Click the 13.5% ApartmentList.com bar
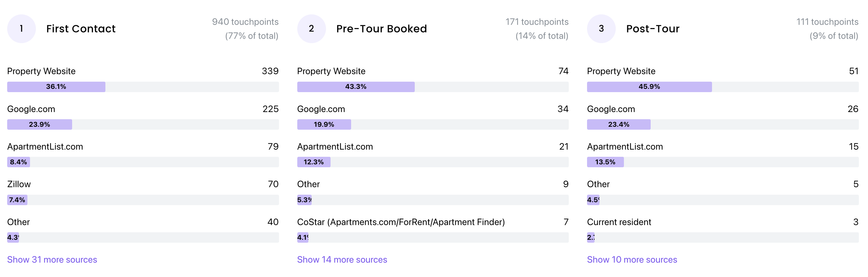This screenshot has height=277, width=868. 605,162
